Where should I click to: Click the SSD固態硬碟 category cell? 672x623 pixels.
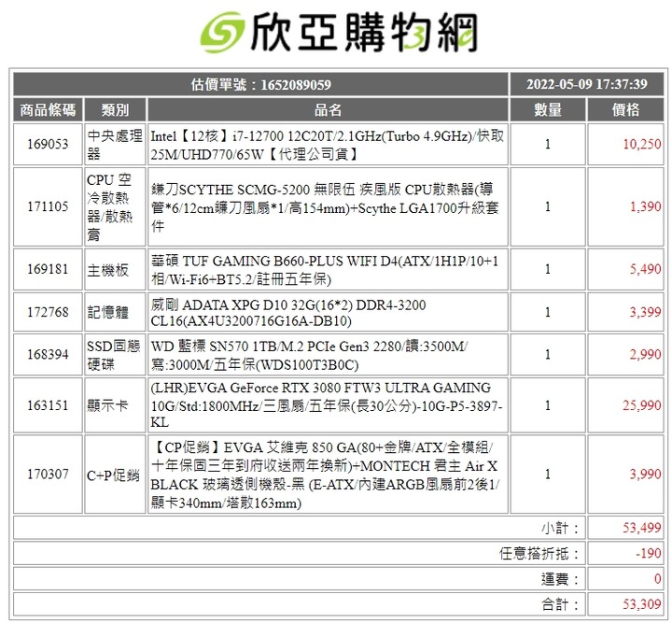point(115,355)
